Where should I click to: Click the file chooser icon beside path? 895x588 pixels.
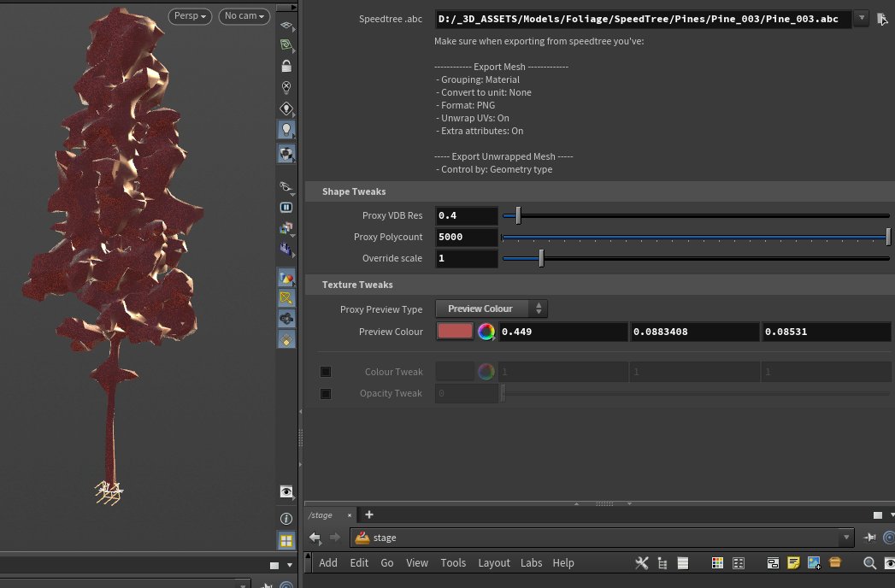pyautogui.click(x=882, y=20)
